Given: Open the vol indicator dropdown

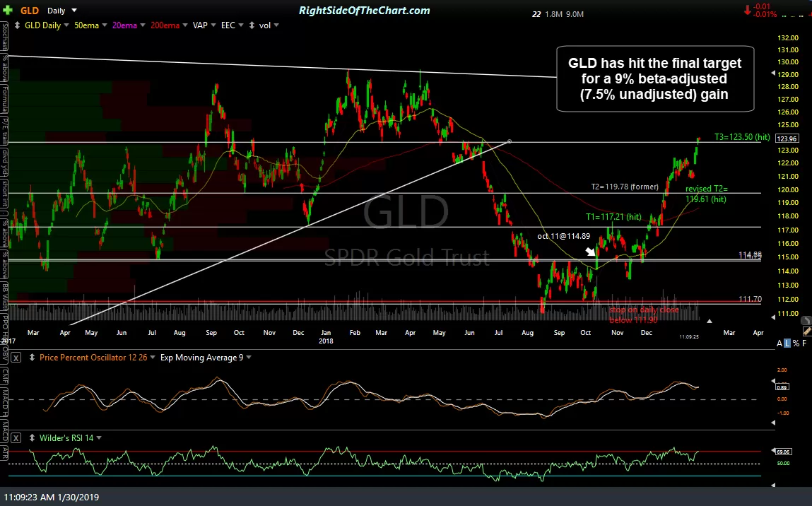Looking at the screenshot, I should tap(276, 25).
